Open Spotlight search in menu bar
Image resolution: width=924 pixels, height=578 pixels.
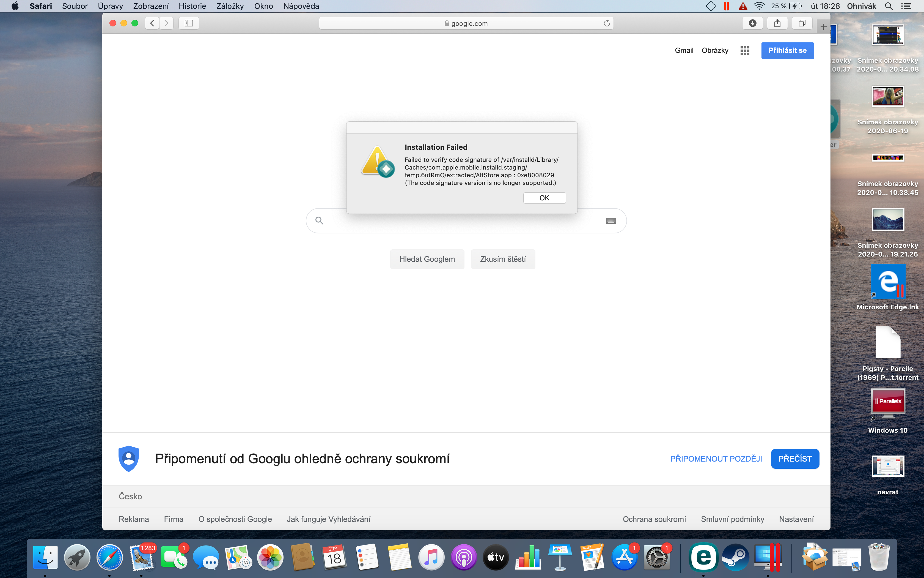889,6
